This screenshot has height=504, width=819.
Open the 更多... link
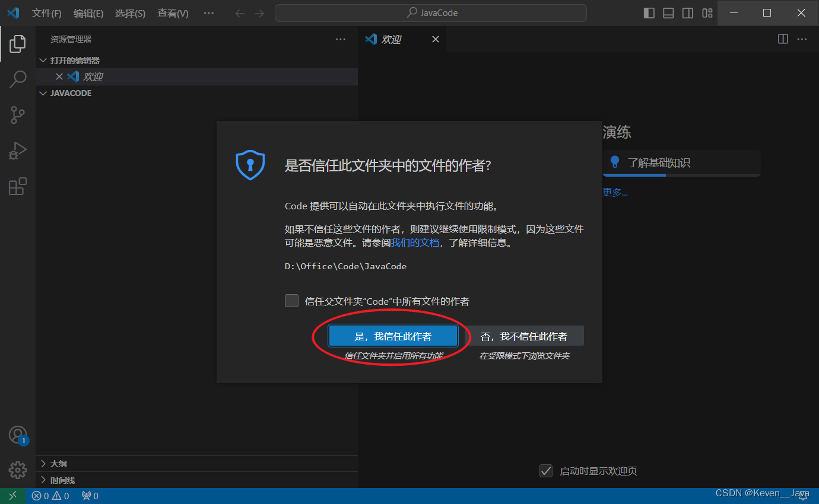[x=615, y=192]
